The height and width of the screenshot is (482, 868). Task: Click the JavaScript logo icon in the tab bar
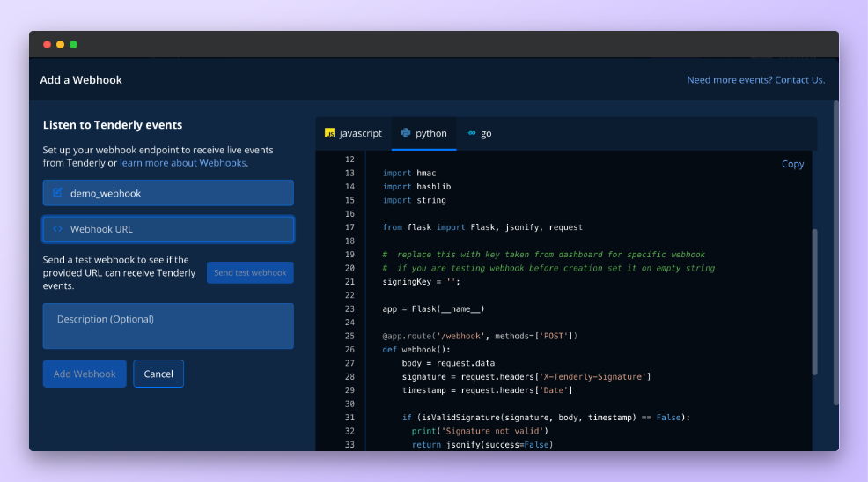point(330,133)
